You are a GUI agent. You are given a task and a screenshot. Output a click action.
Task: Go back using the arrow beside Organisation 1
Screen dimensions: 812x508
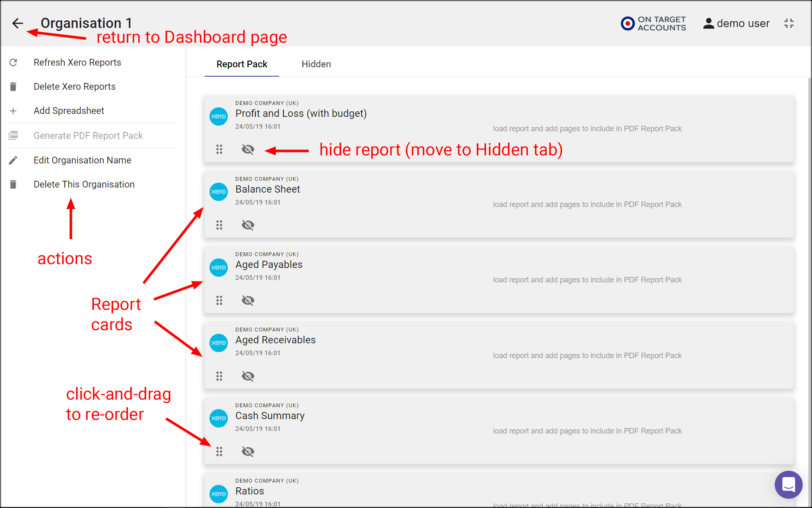pyautogui.click(x=18, y=23)
